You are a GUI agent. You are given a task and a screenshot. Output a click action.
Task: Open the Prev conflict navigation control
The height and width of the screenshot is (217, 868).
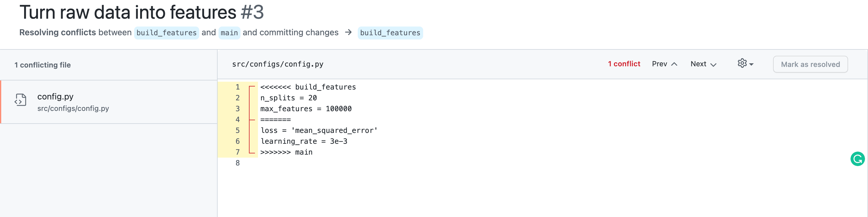pyautogui.click(x=660, y=64)
